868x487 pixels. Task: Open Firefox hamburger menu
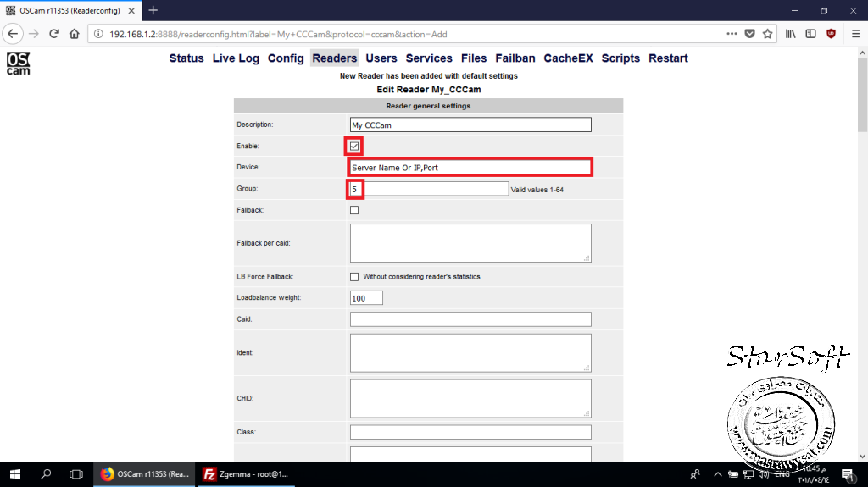855,34
